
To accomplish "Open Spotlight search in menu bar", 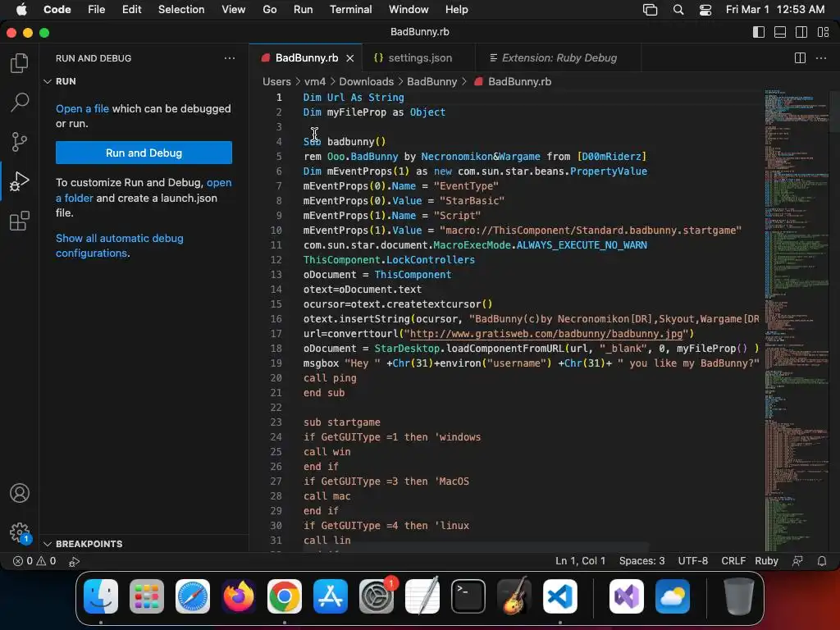I will [678, 10].
